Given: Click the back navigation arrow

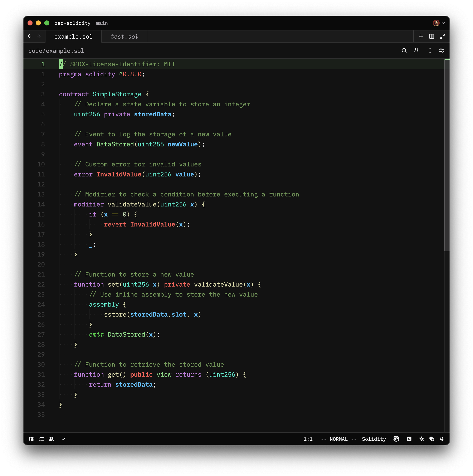Looking at the screenshot, I should pyautogui.click(x=29, y=36).
